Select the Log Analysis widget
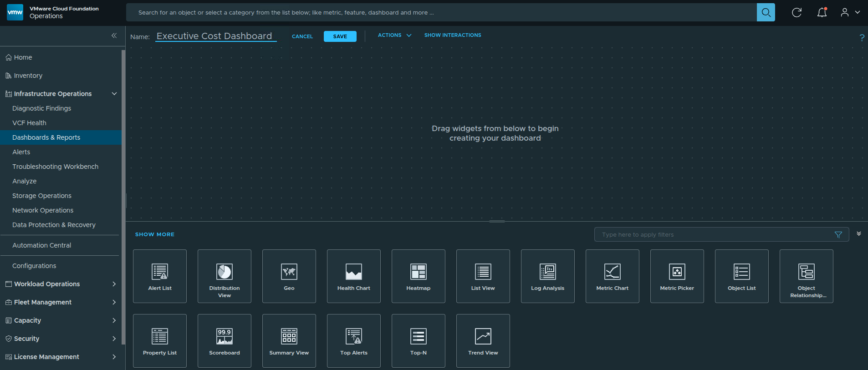868x370 pixels. click(x=548, y=276)
